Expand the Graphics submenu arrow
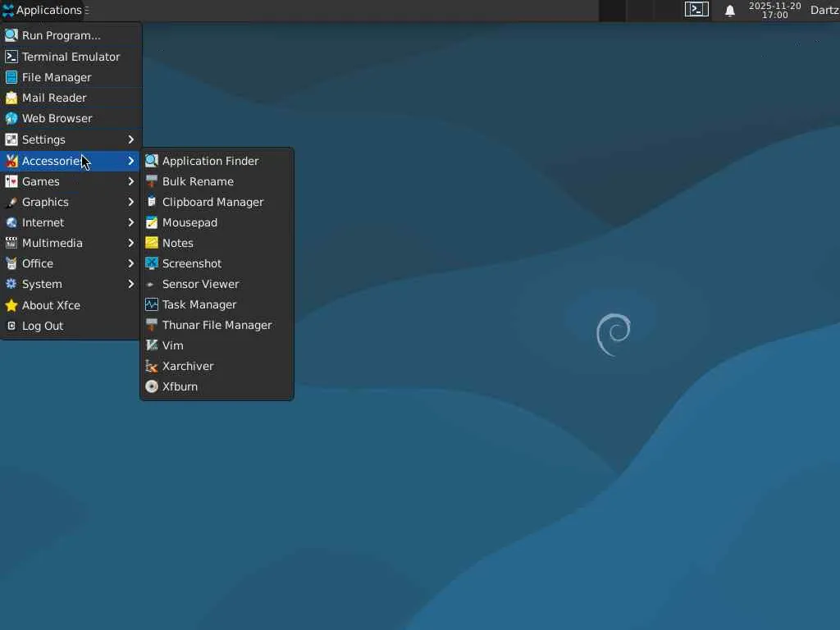The width and height of the screenshot is (840, 630). click(x=130, y=202)
